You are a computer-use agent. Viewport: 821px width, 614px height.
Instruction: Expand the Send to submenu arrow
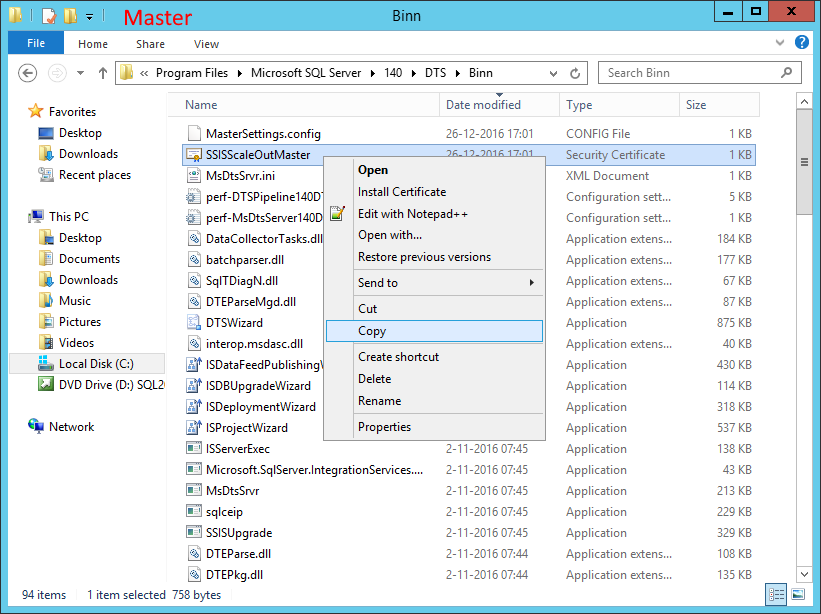(533, 282)
